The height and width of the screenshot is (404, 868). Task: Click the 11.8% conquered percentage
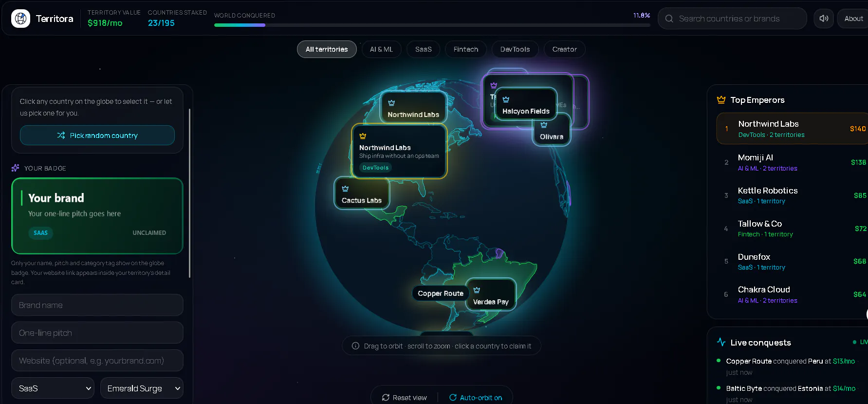[x=642, y=15]
